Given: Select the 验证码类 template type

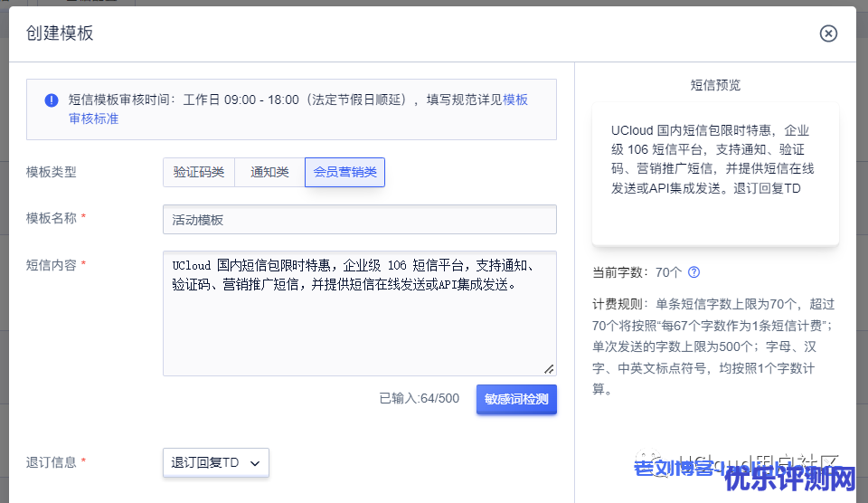Looking at the screenshot, I should point(199,172).
